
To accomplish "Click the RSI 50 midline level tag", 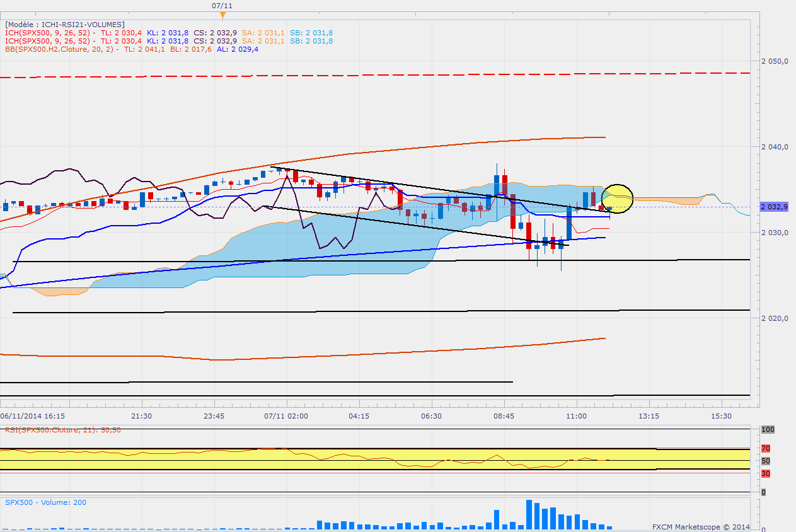I will 765,461.
